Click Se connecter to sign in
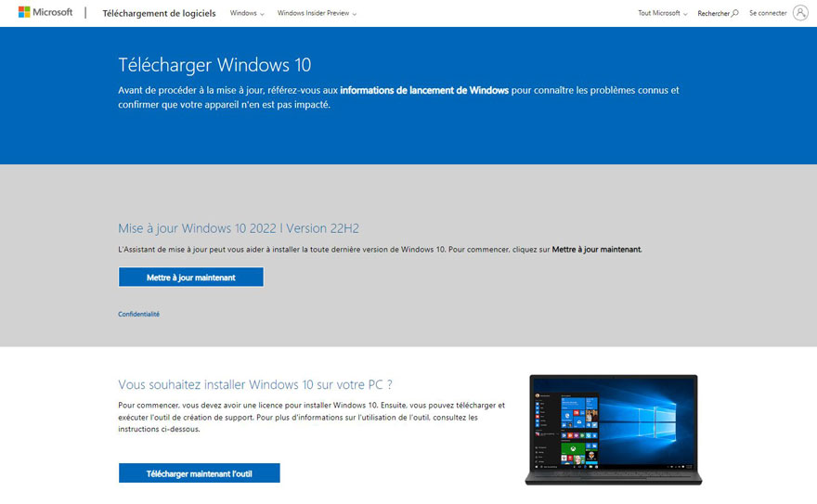 pyautogui.click(x=768, y=13)
